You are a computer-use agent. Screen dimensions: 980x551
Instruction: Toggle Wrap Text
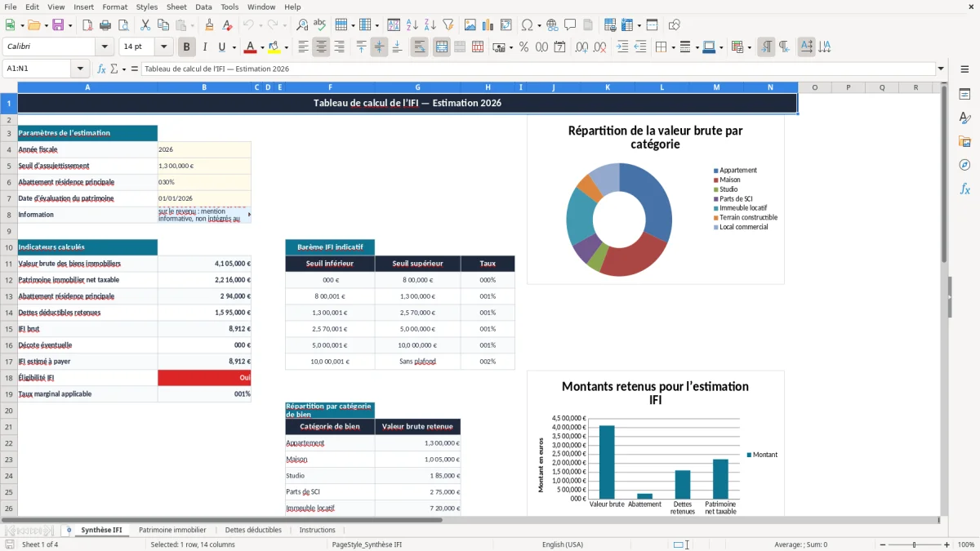click(x=420, y=47)
